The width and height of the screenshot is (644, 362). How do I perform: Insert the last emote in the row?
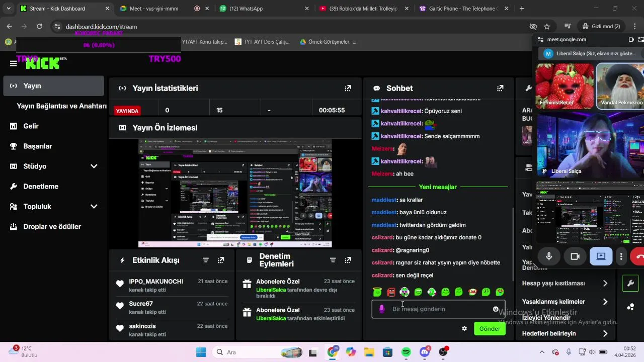[x=500, y=292]
